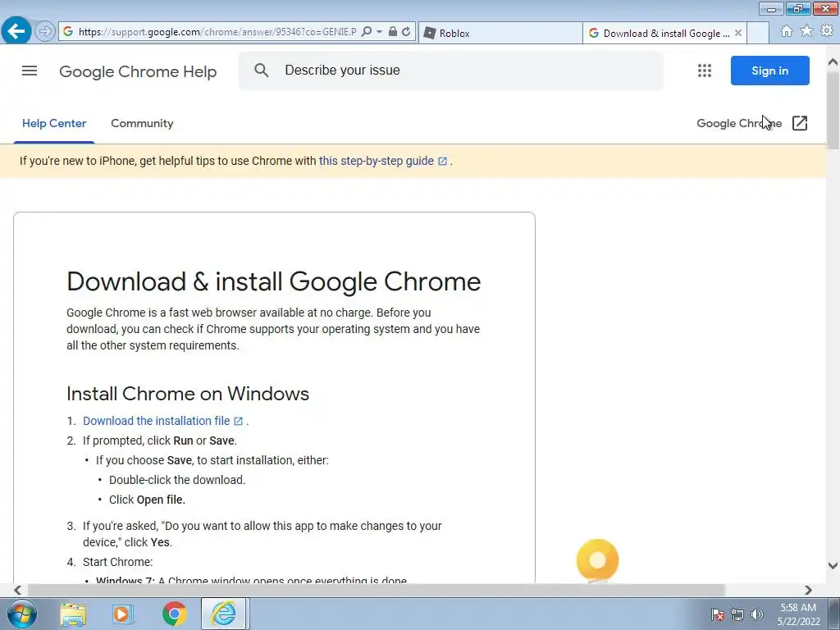Click the Download & install Google Chrome heading
840x630 pixels.
(274, 281)
